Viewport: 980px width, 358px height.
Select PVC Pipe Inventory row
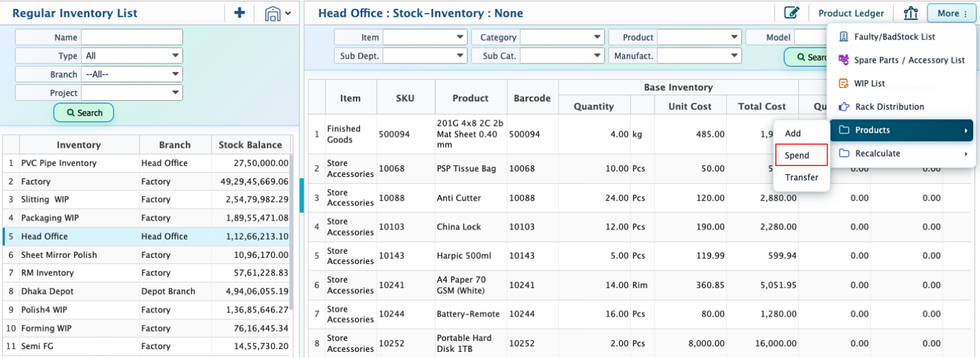[146, 163]
